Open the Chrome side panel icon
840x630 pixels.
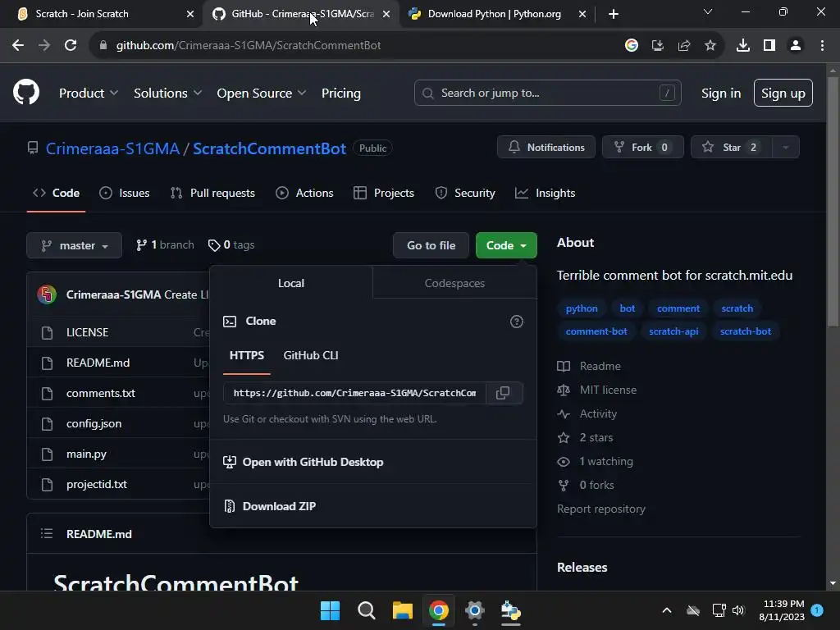pyautogui.click(x=769, y=46)
